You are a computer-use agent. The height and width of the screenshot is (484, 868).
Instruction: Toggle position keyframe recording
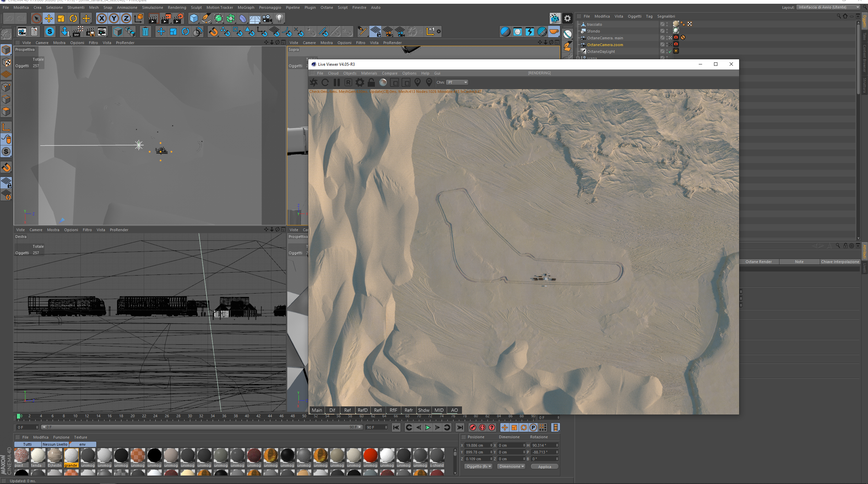[505, 427]
